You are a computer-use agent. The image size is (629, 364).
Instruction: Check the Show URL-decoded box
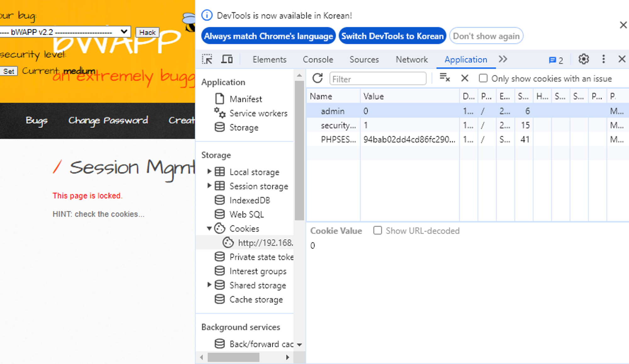pyautogui.click(x=377, y=230)
